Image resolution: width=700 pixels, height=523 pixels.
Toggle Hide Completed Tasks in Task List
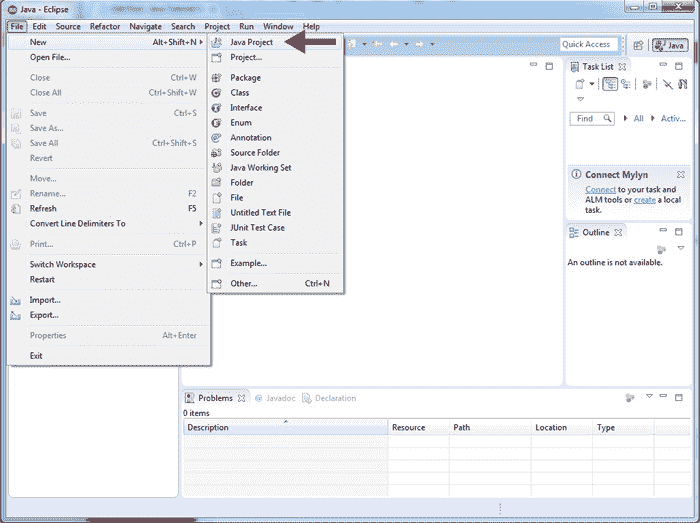point(667,84)
